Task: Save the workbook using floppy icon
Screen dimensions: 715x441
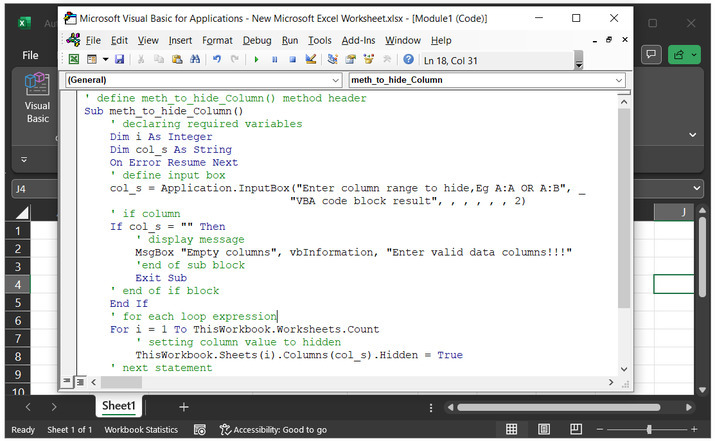Action: tap(119, 59)
